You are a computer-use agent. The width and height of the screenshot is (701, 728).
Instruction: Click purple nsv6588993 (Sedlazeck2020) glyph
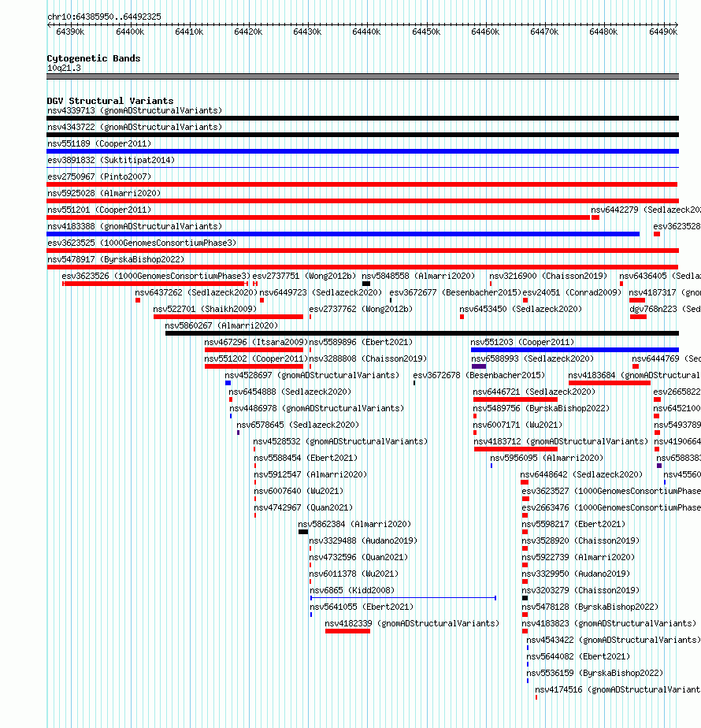[x=479, y=366]
